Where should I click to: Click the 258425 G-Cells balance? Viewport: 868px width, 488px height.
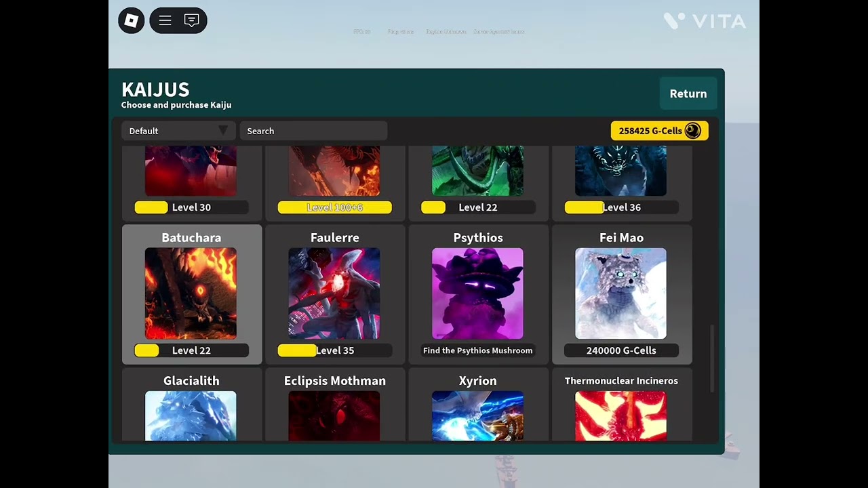click(x=660, y=131)
